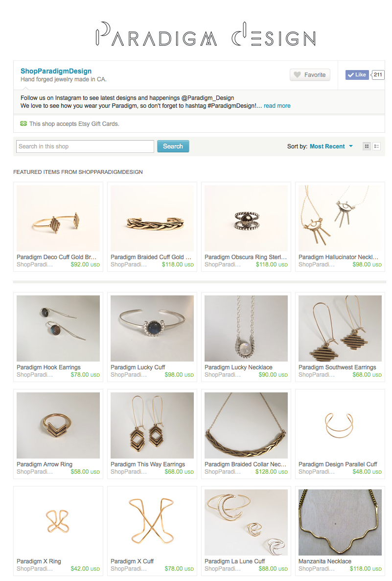Open Paradigm Deco Cuff Gold thumbnail
This screenshot has width=392, height=581.
58,218
